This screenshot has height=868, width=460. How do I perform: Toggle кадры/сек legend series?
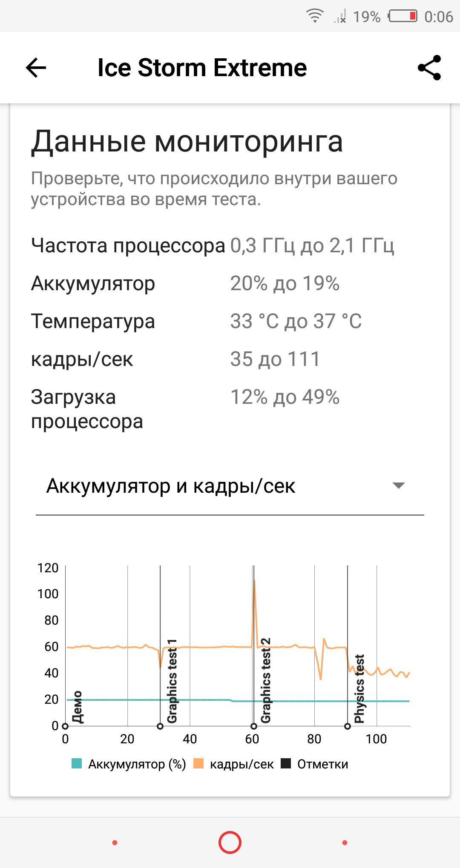pyautogui.click(x=233, y=764)
